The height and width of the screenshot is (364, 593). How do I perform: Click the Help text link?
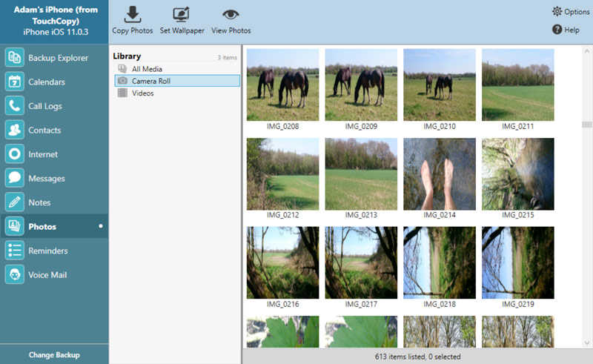tap(572, 30)
